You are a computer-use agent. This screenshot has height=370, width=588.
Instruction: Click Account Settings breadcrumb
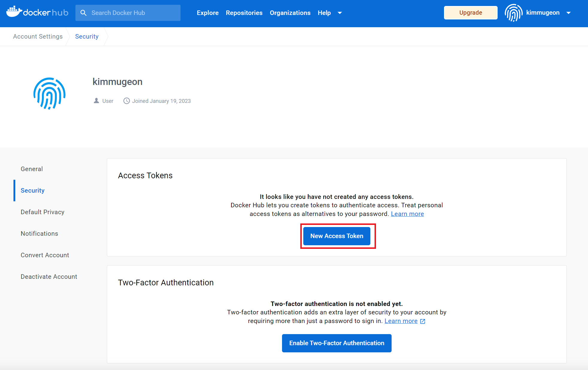click(38, 36)
